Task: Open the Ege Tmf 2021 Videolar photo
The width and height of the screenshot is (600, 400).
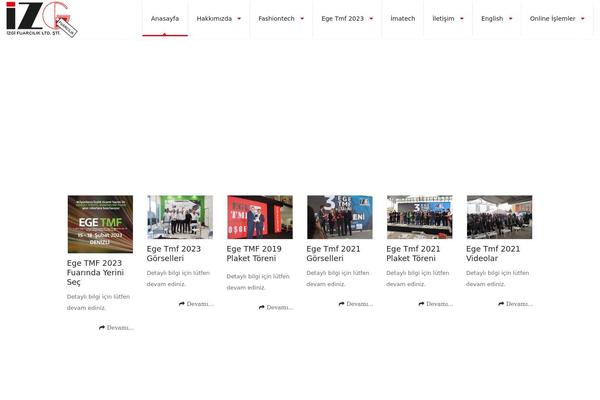Action: coord(499,217)
